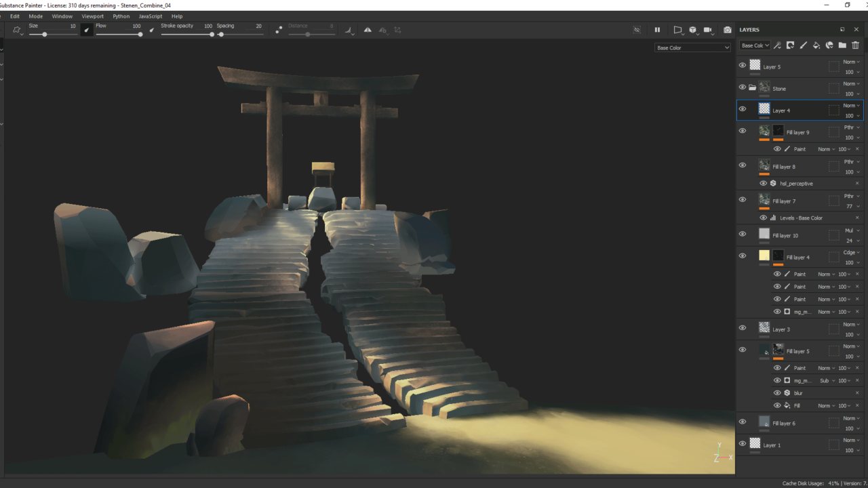Hide Layer 5 with its eye icon
868x488 pixels.
(x=743, y=66)
